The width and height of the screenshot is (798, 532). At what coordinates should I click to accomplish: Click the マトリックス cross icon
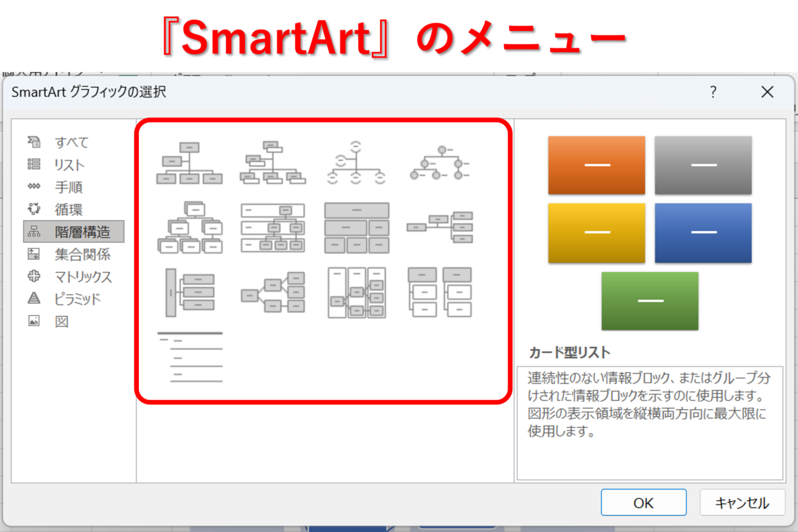34,276
